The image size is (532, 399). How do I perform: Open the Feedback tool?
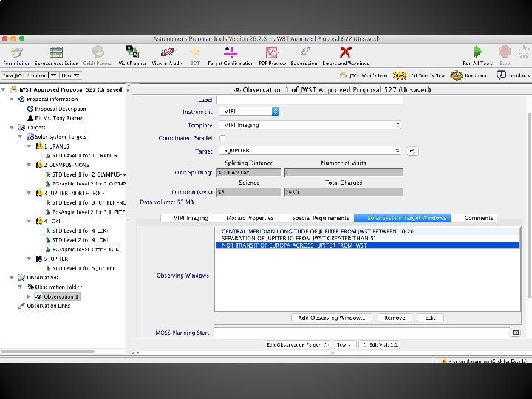tap(513, 75)
